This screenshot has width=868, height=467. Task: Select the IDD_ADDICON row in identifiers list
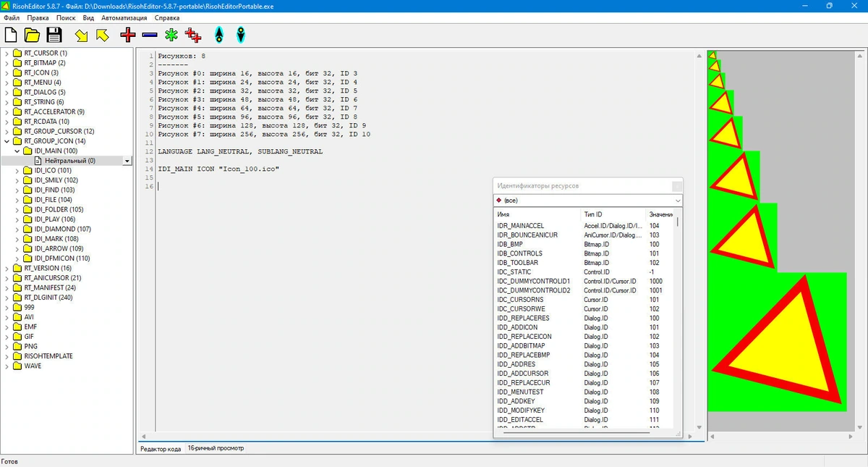coord(583,327)
